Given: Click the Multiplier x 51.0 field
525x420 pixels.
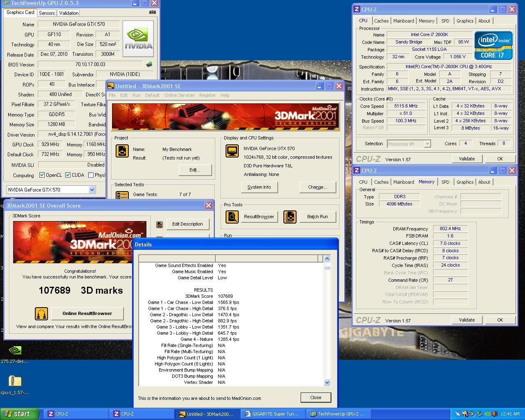Looking at the screenshot, I should click(x=406, y=113).
